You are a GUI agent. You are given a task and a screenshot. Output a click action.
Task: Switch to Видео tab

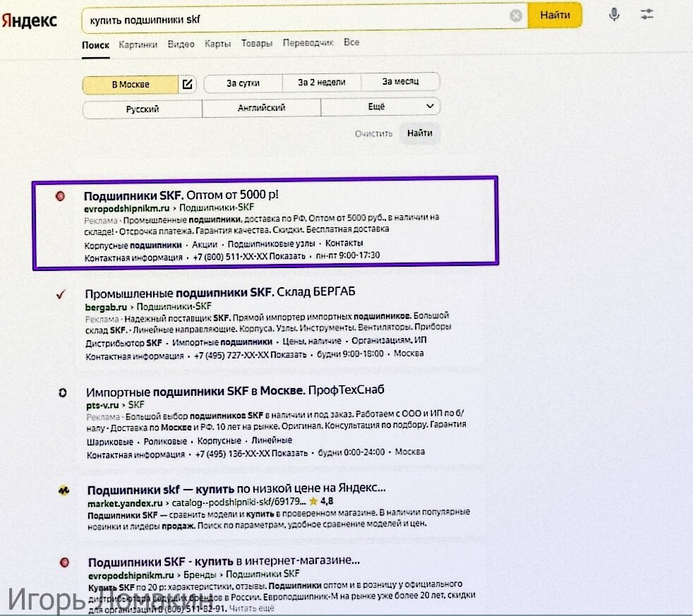pos(181,44)
